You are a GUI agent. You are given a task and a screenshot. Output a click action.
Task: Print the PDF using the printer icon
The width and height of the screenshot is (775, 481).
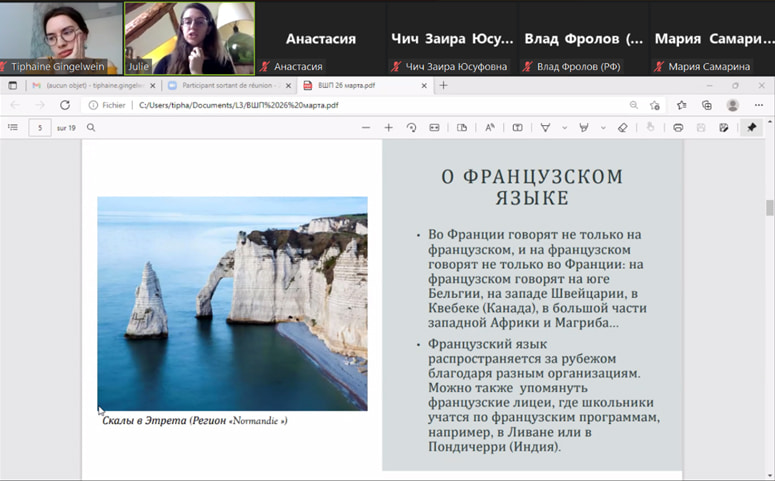[678, 128]
